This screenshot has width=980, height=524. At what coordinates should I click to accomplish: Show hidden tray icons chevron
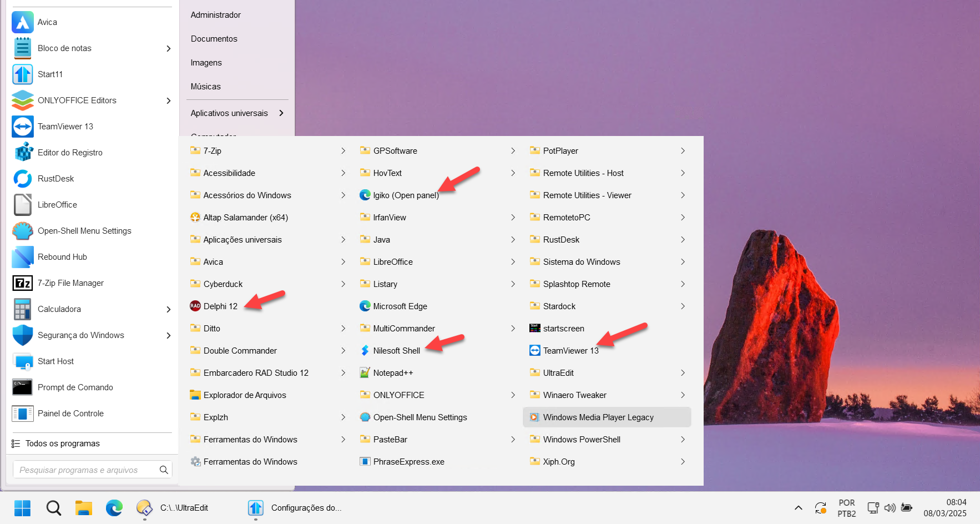click(x=799, y=508)
